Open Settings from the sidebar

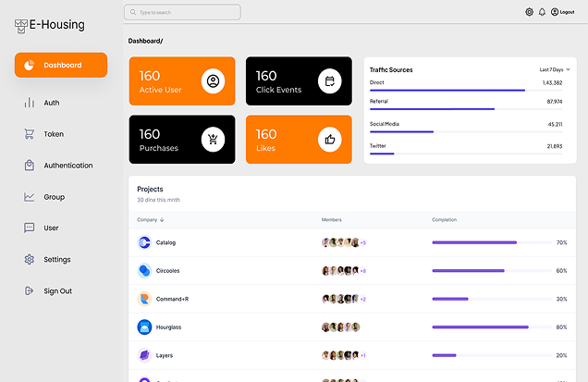pyautogui.click(x=56, y=260)
